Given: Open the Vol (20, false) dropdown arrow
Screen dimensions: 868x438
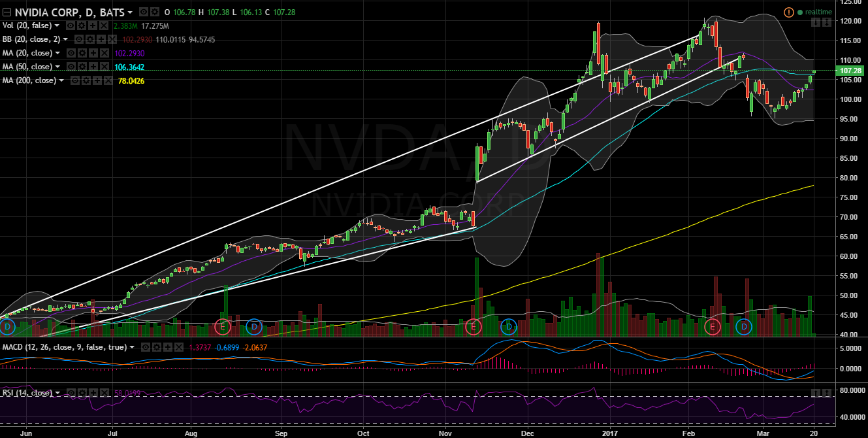Looking at the screenshot, I should [57, 25].
